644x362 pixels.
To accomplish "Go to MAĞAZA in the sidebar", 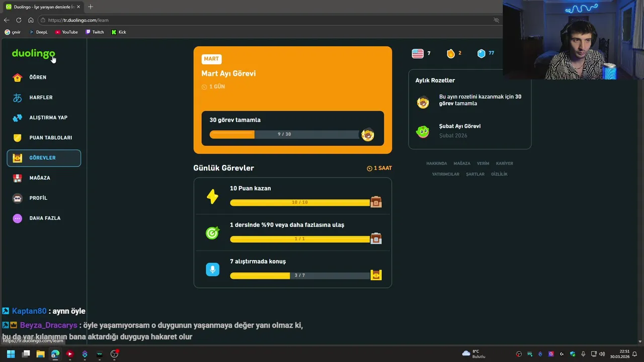I will pos(44,178).
